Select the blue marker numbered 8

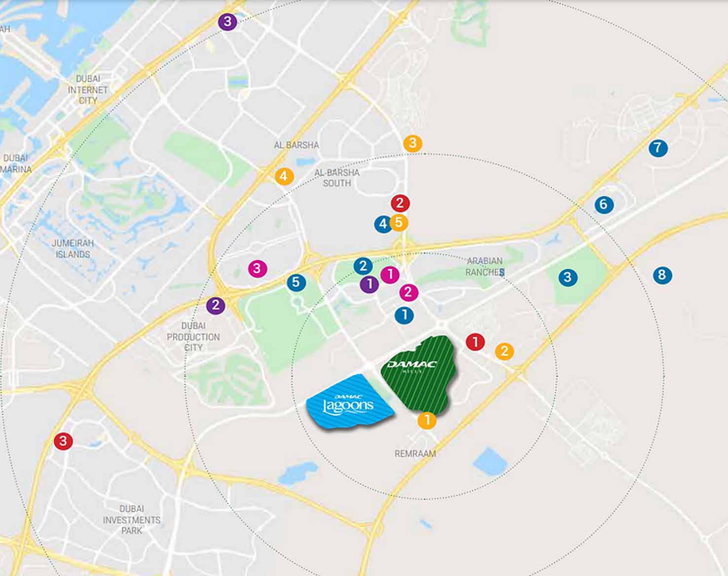coord(662,275)
